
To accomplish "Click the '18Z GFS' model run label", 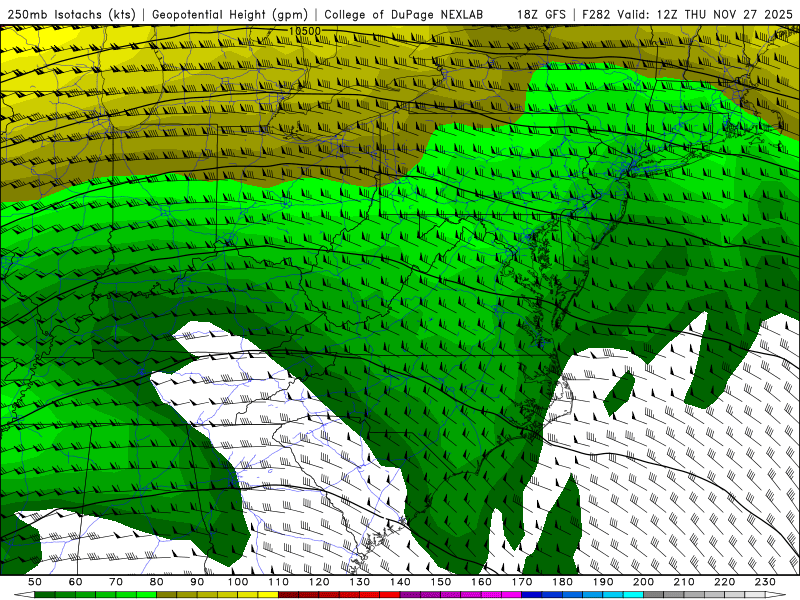I will [x=541, y=15].
